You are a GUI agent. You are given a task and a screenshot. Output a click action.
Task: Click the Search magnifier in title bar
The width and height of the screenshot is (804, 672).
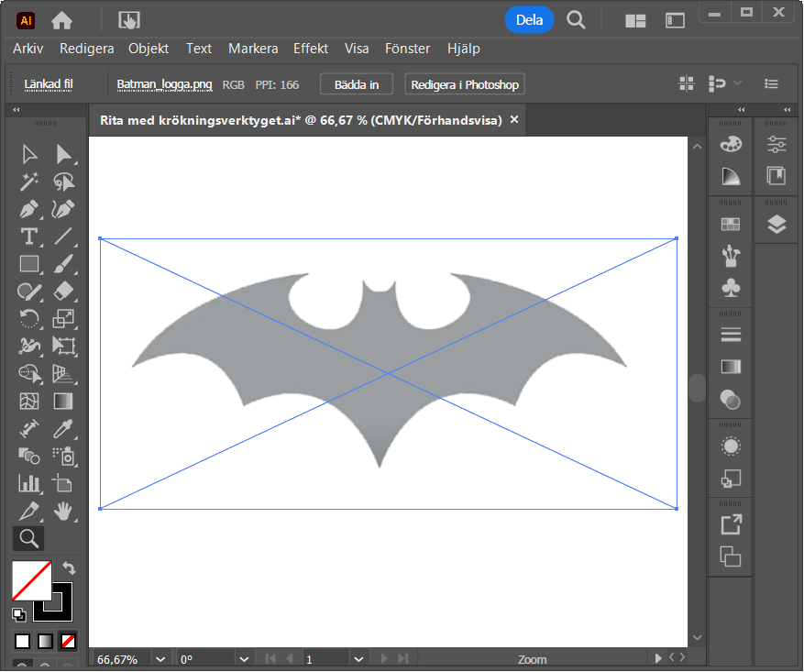(576, 19)
